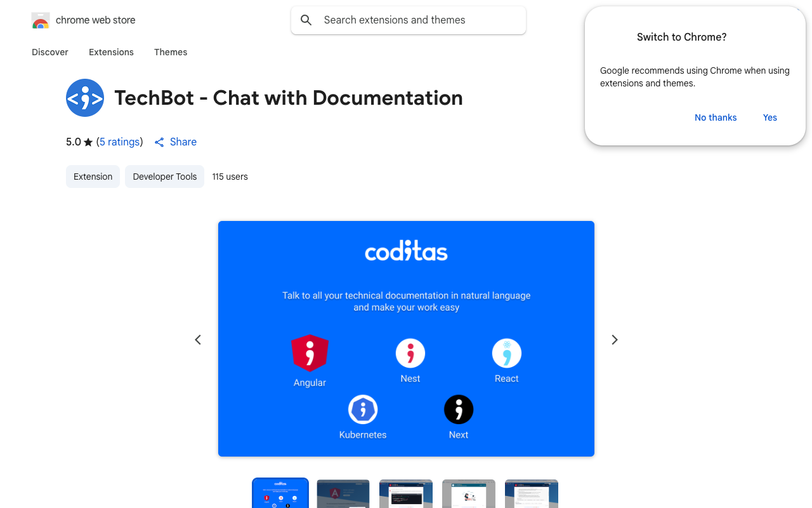Click the Google recommends using Chrome message
This screenshot has width=812, height=508.
[x=695, y=77]
